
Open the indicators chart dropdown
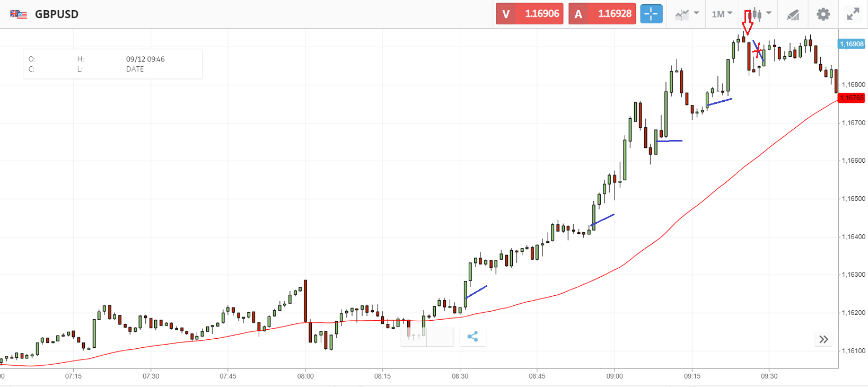(x=687, y=14)
